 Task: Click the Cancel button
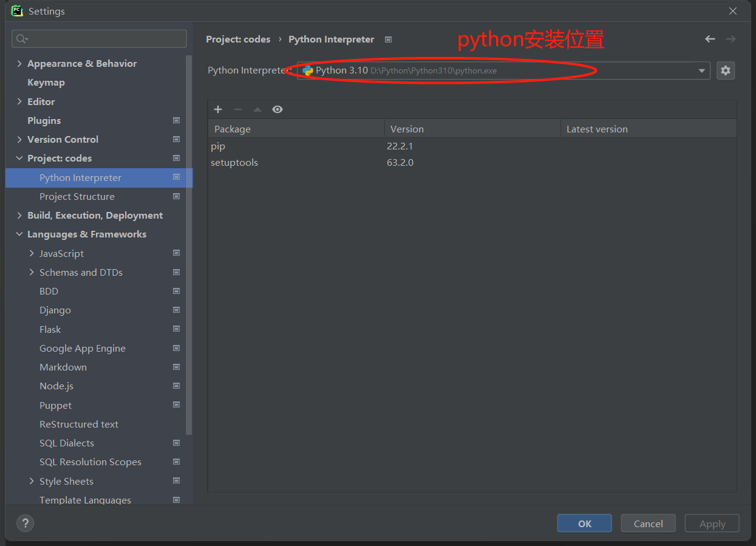coord(649,524)
